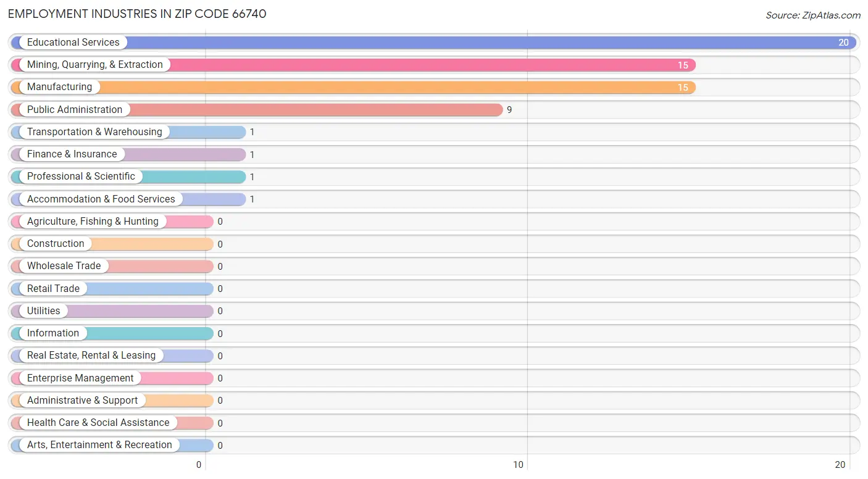
Task: Click the Arts, Entertainment & Recreation label
Action: tap(99, 445)
